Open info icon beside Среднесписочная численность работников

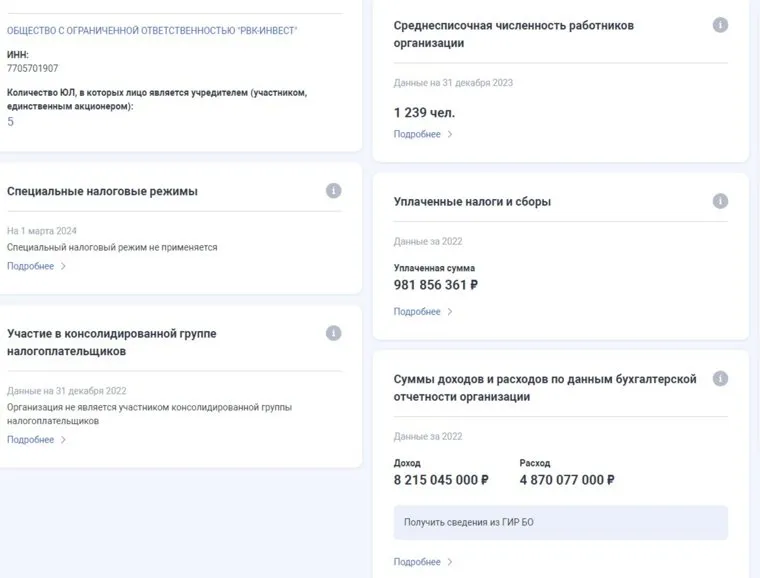tap(720, 25)
